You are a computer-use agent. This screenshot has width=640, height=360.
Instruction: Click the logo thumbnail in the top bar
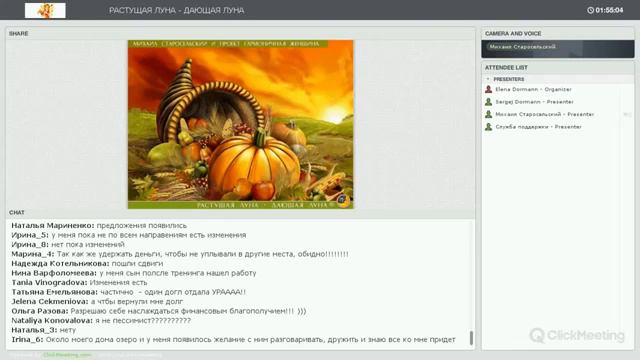pos(45,11)
